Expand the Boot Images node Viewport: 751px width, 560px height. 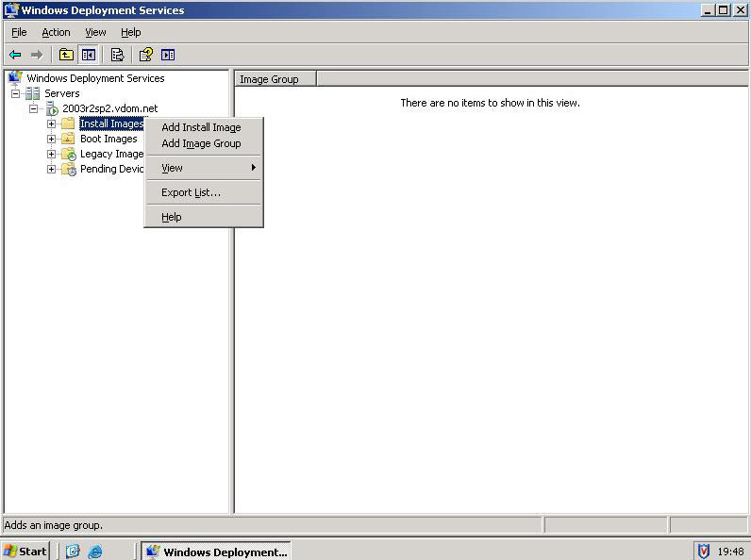pos(51,139)
